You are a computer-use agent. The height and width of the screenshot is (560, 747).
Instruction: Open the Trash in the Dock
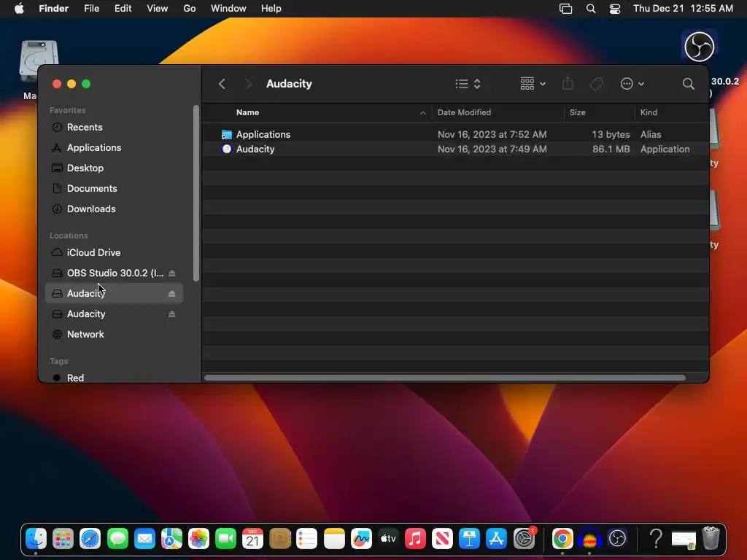click(x=711, y=538)
